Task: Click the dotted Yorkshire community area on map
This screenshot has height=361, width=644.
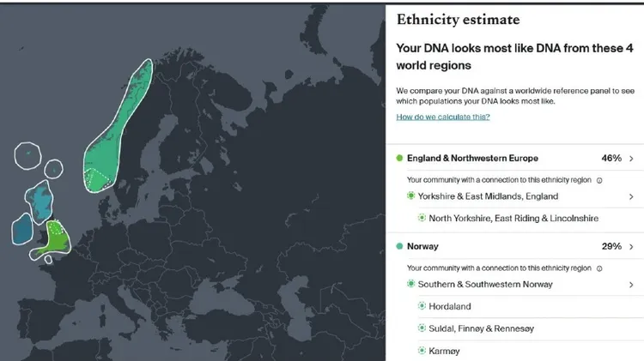Action: (56, 227)
